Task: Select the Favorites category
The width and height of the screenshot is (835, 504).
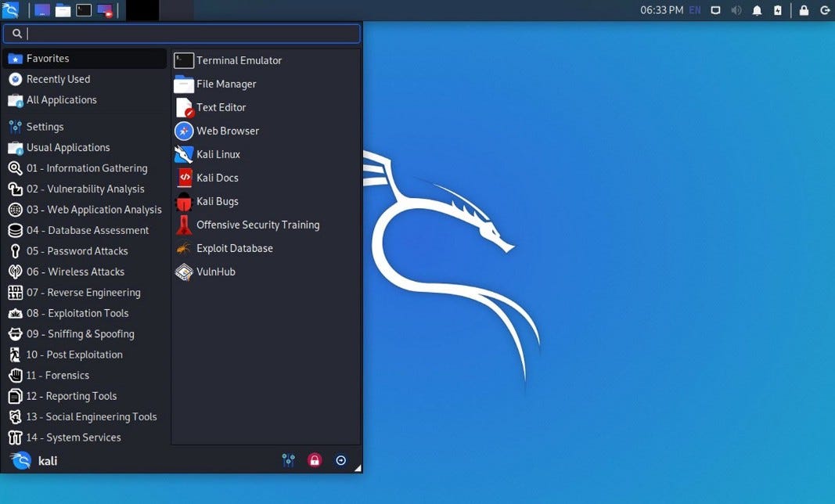Action: pyautogui.click(x=85, y=59)
